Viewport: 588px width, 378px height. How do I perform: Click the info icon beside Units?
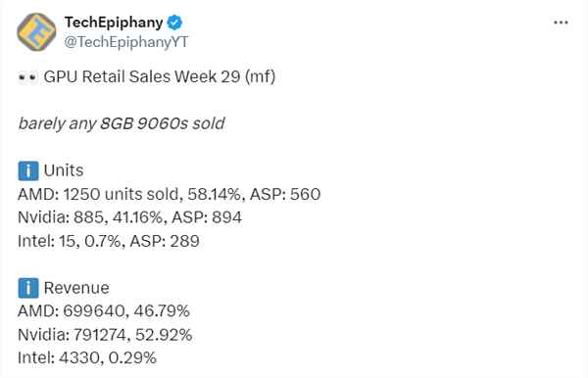click(x=28, y=170)
